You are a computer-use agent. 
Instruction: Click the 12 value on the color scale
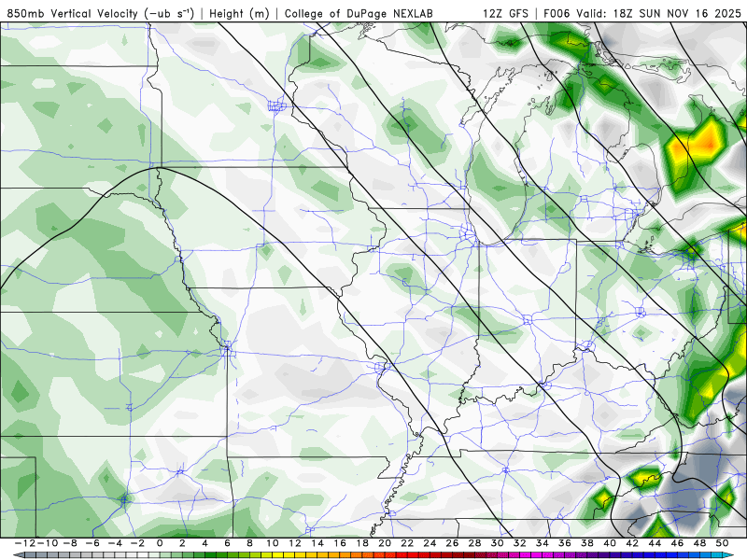pos(295,543)
